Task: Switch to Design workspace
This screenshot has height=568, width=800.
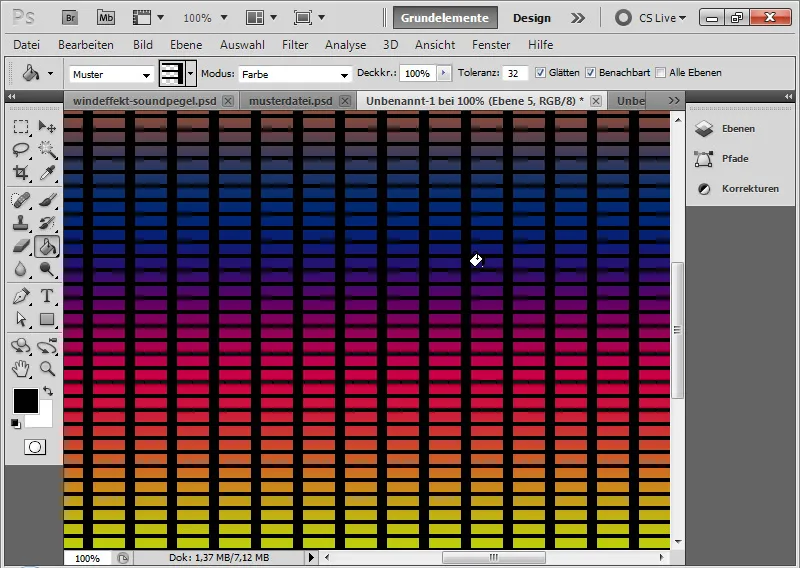Action: 532,18
